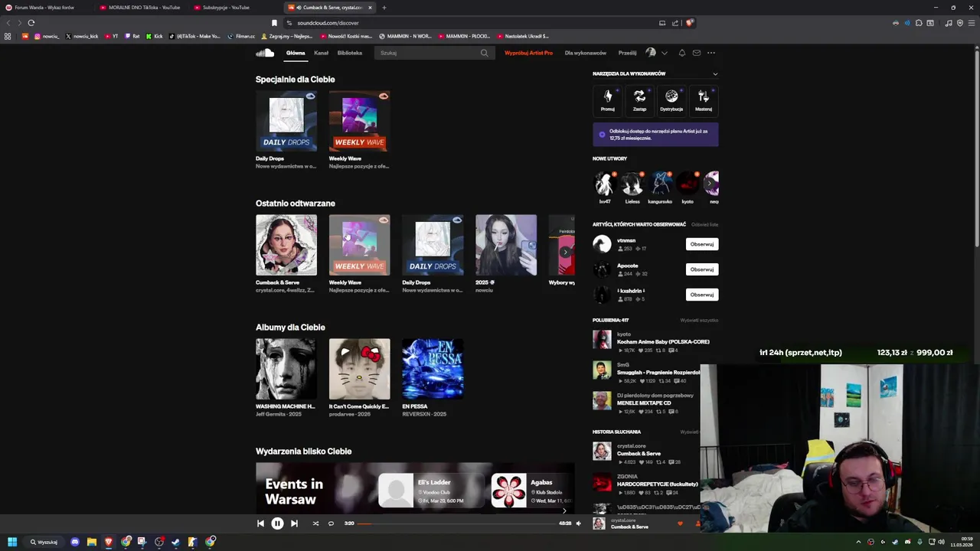
Task: Skip to next track in player
Action: (294, 523)
